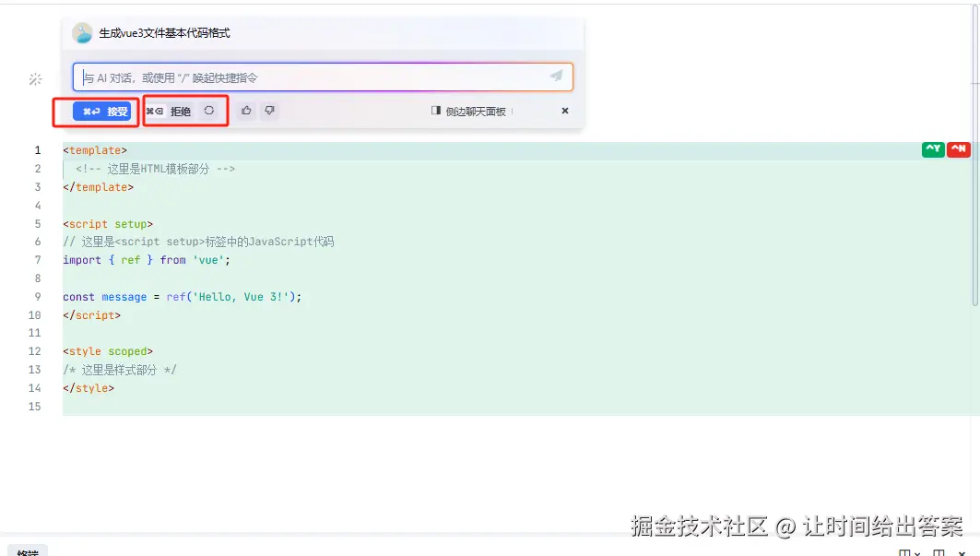Click the JavaScript comment on line 6
This screenshot has height=556, width=980.
point(198,242)
